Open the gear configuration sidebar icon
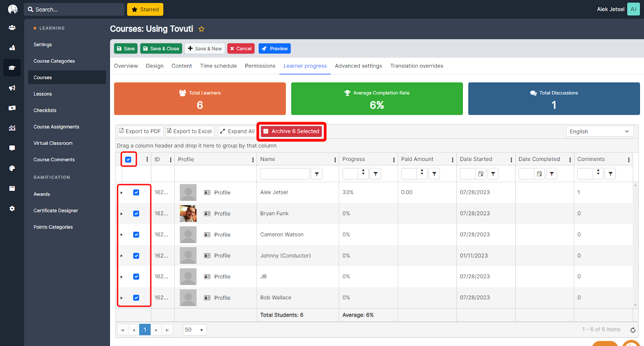644x346 pixels. (x=12, y=208)
